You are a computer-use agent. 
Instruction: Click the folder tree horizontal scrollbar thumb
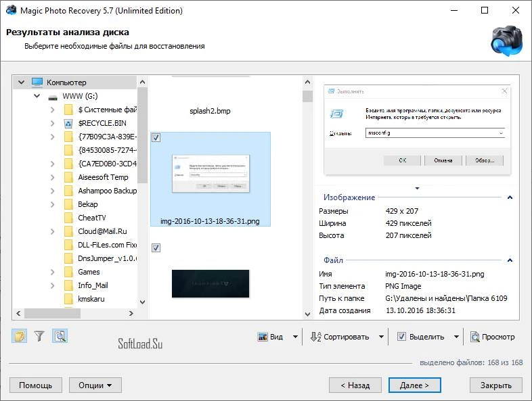[52, 314]
